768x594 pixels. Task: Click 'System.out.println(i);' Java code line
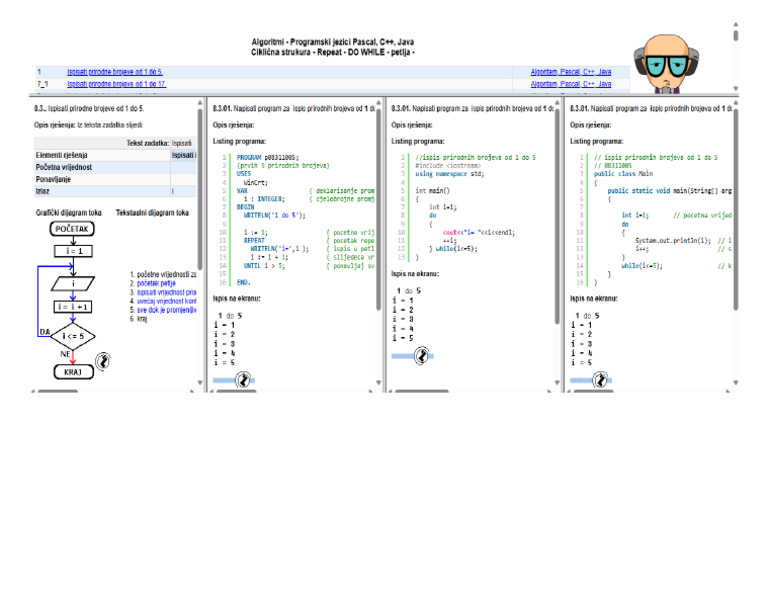tap(673, 241)
